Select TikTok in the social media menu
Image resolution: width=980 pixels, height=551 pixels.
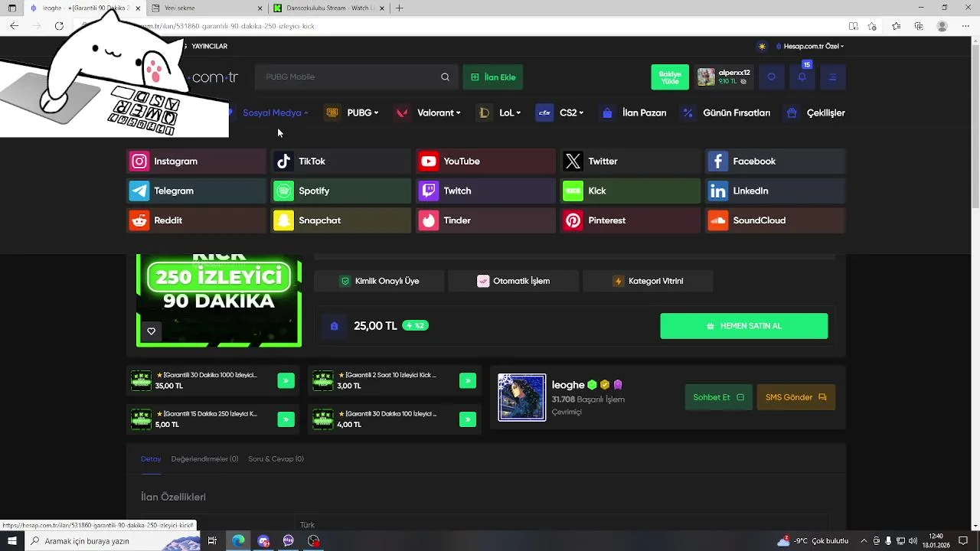341,161
